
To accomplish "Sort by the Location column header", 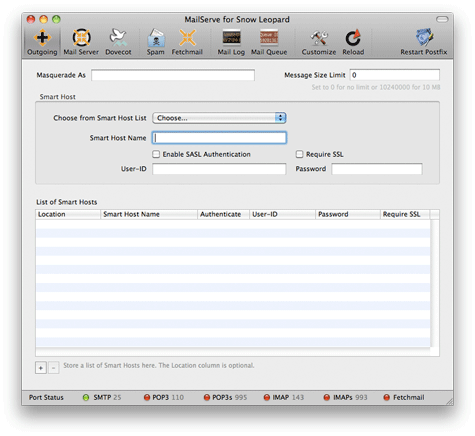I will [x=68, y=214].
